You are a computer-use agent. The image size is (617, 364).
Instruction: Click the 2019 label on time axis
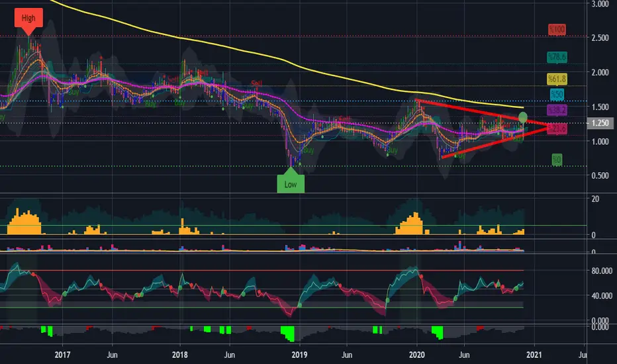point(299,355)
